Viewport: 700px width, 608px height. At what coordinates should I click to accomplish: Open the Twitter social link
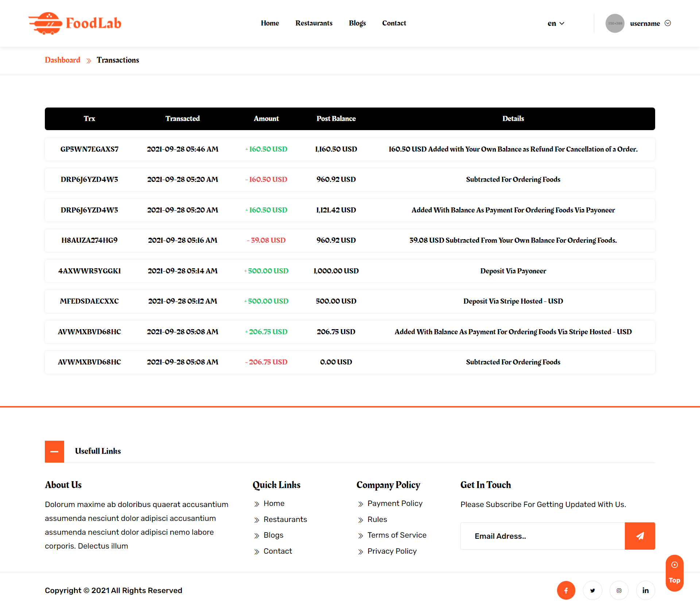(592, 590)
